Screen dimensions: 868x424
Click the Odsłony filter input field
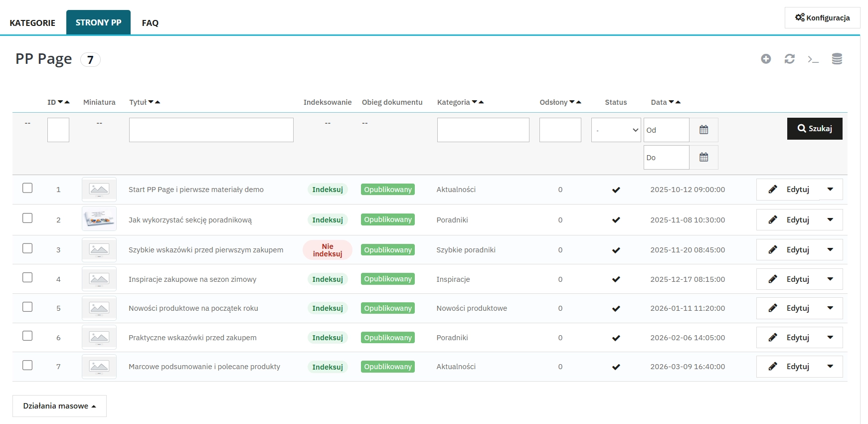[x=560, y=130]
